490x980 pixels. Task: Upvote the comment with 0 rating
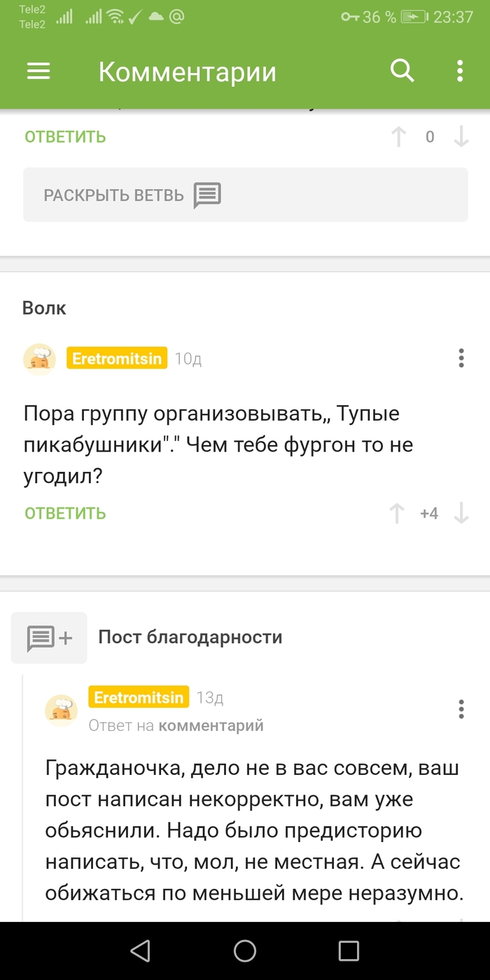398,136
